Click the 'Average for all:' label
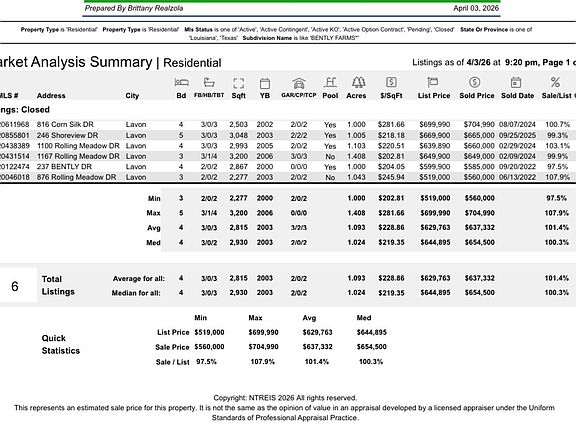The image size is (576, 432). 139,279
